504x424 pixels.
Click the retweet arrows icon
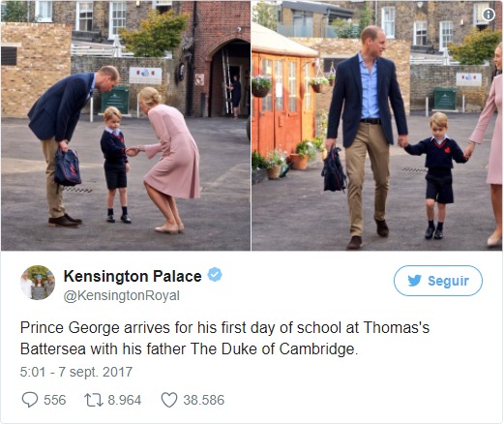[94, 400]
